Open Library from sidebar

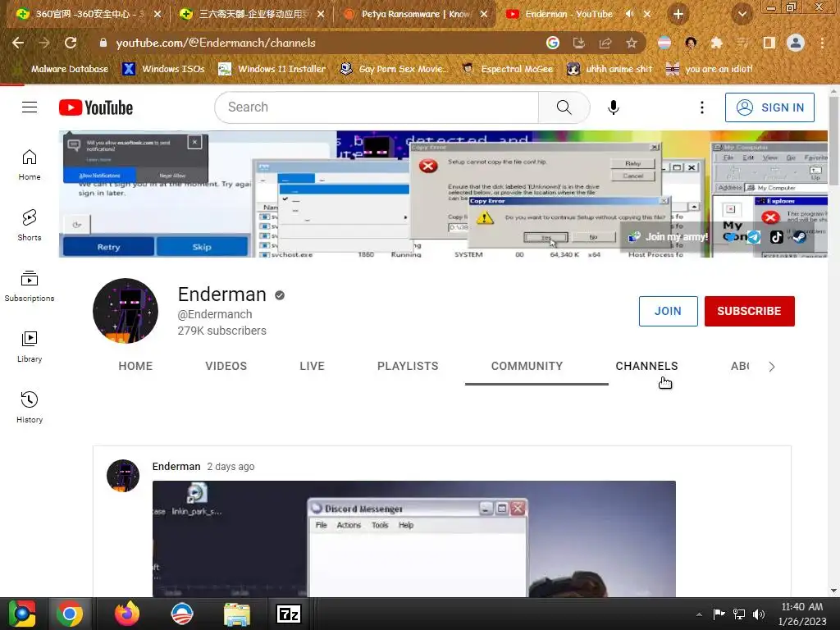pyautogui.click(x=30, y=347)
